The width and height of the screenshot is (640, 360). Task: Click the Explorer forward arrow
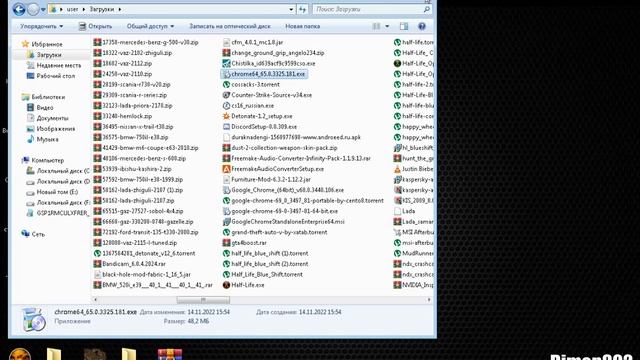coord(33,9)
